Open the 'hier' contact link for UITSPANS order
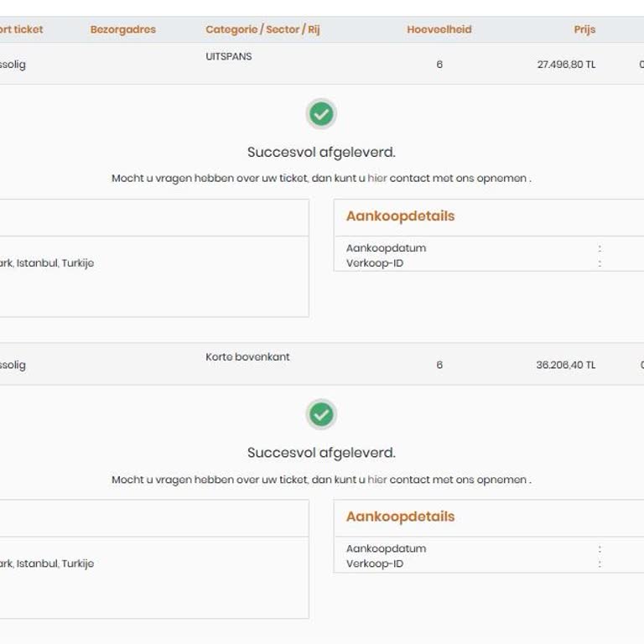Image resolution: width=644 pixels, height=644 pixels. coord(377,179)
